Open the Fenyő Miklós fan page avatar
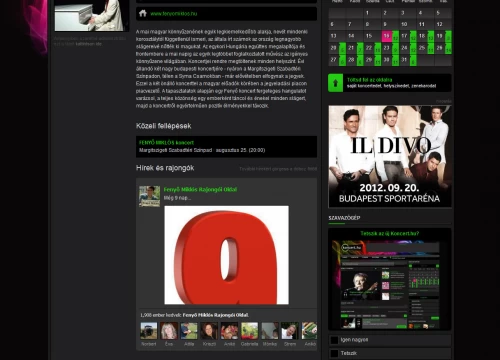Viewport: 500px width, 360px height. pos(149,196)
